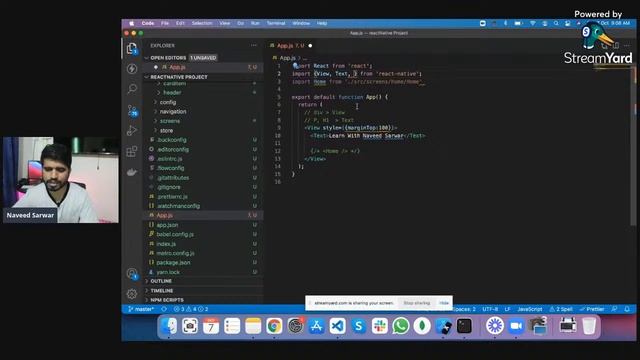The image size is (640, 360).
Task: Open the metro.config.js file
Action: pos(175,253)
